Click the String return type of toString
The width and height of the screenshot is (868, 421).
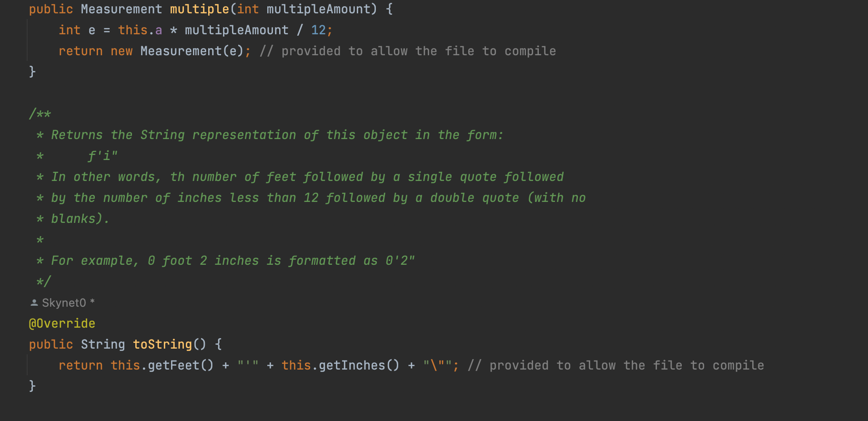[x=102, y=344]
